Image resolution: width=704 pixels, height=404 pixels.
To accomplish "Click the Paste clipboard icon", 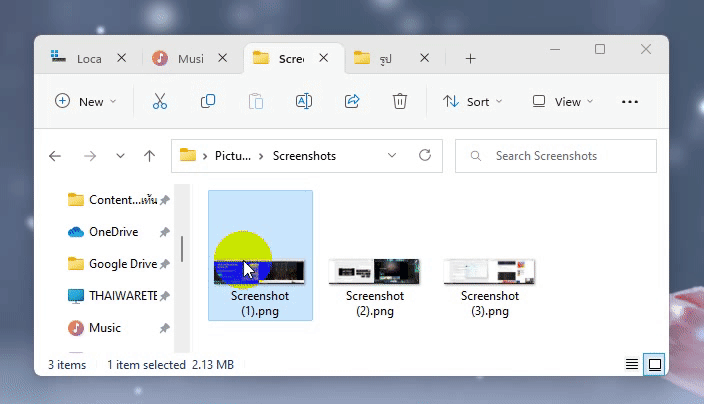I will [256, 101].
